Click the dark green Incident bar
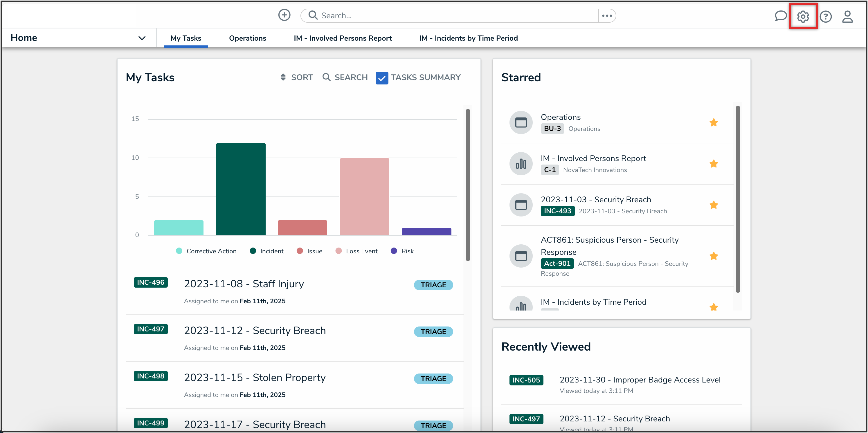 coord(241,189)
